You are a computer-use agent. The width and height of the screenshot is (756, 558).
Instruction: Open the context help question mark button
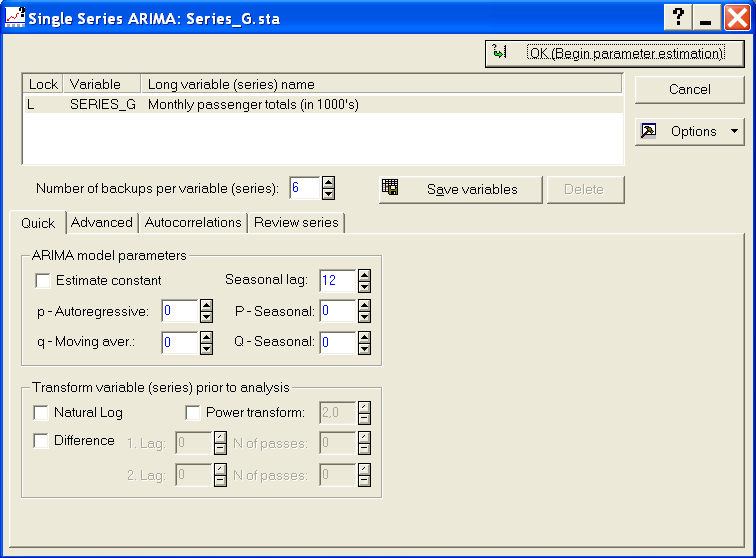pyautogui.click(x=678, y=17)
